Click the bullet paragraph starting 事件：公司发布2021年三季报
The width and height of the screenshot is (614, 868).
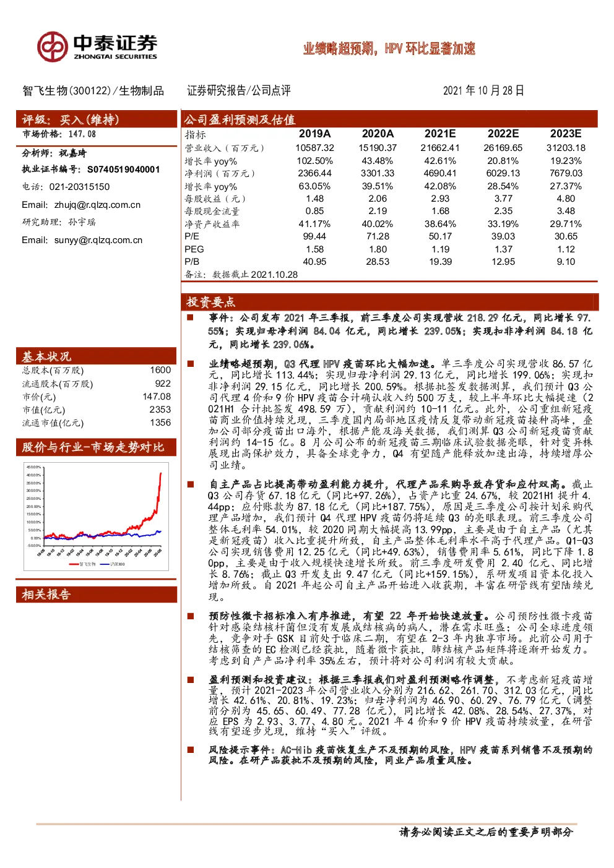[x=400, y=331]
